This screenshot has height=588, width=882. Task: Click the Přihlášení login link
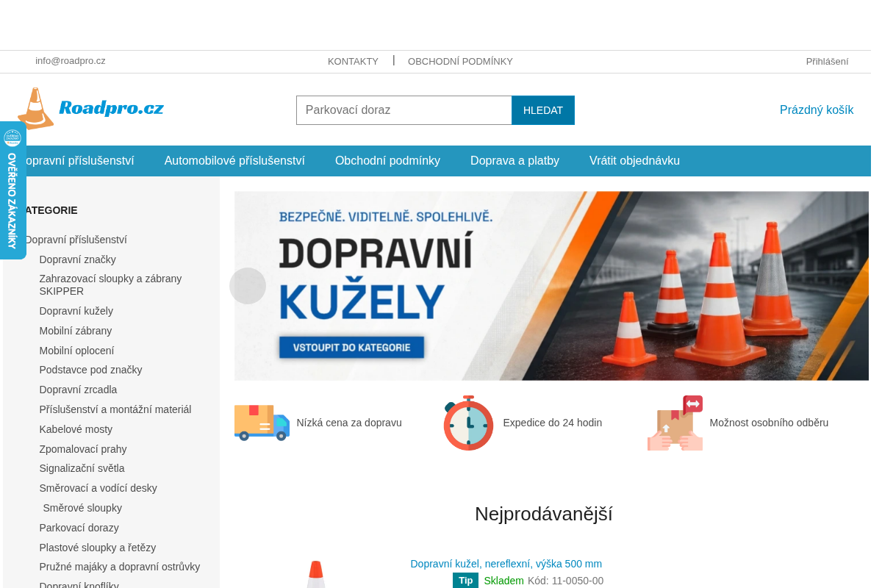[827, 62]
